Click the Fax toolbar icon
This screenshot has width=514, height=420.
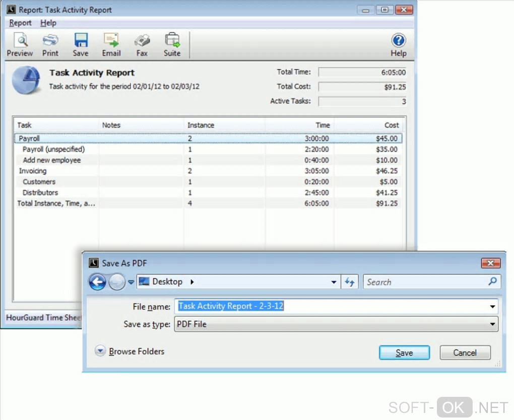[142, 44]
